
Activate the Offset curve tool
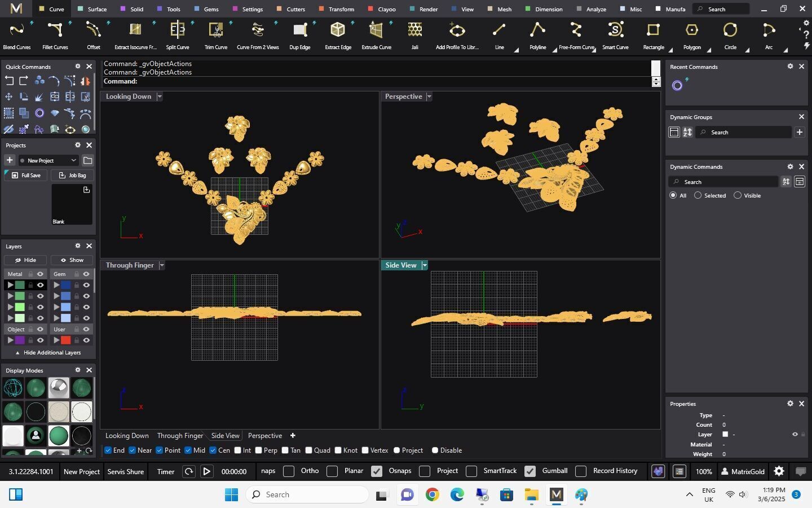click(x=94, y=35)
